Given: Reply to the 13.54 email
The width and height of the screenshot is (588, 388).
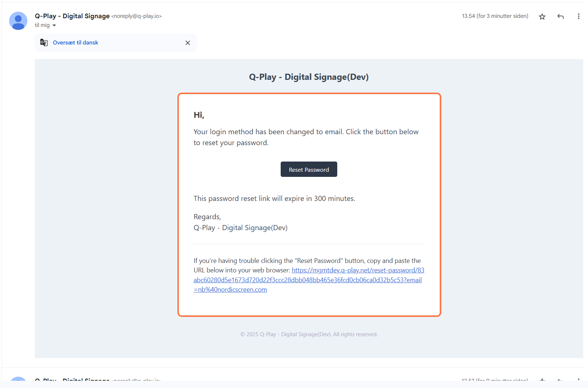Looking at the screenshot, I should tap(561, 16).
